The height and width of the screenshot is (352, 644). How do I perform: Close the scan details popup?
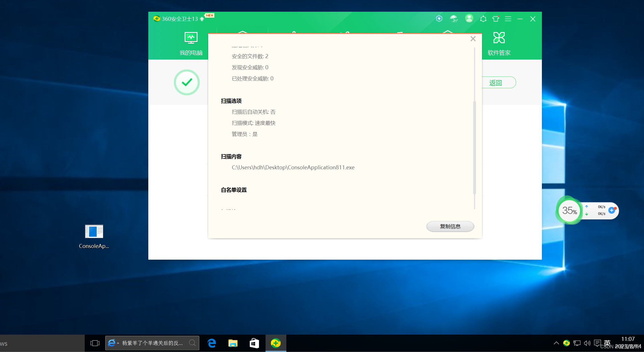click(473, 39)
